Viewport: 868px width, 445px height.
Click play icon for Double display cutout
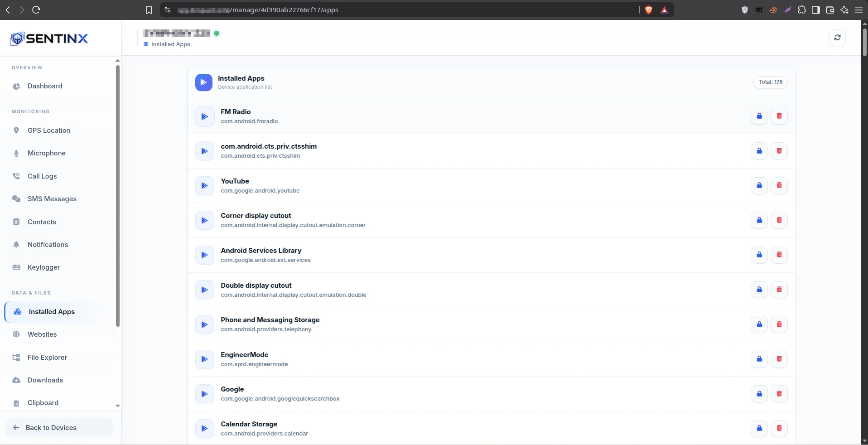click(204, 290)
